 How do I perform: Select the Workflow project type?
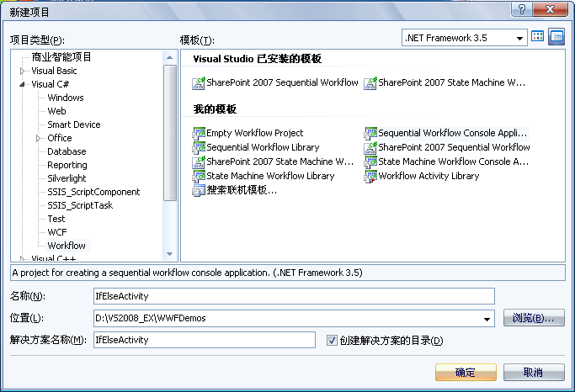tap(67, 246)
